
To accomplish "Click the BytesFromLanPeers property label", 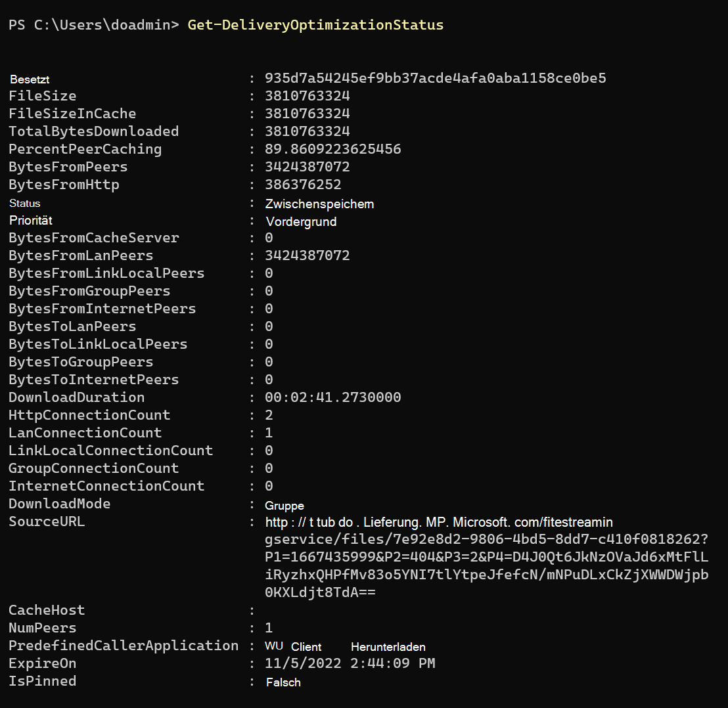I will pyautogui.click(x=81, y=255).
